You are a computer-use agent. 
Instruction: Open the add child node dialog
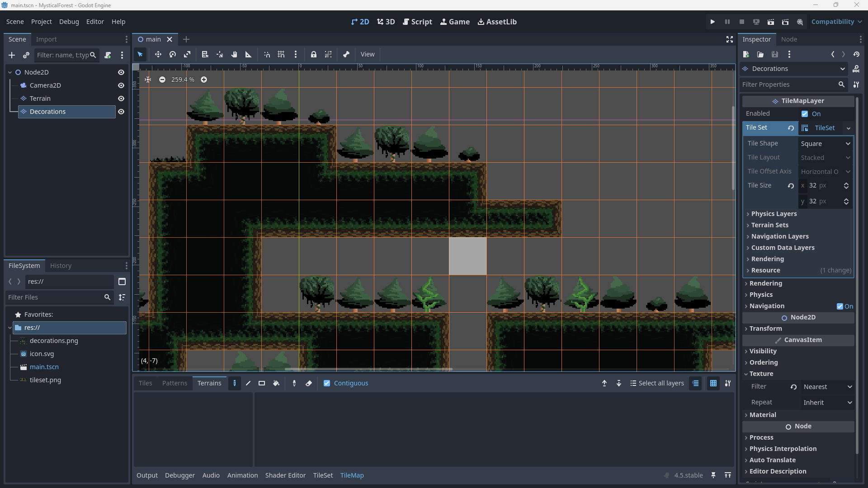pyautogui.click(x=11, y=55)
